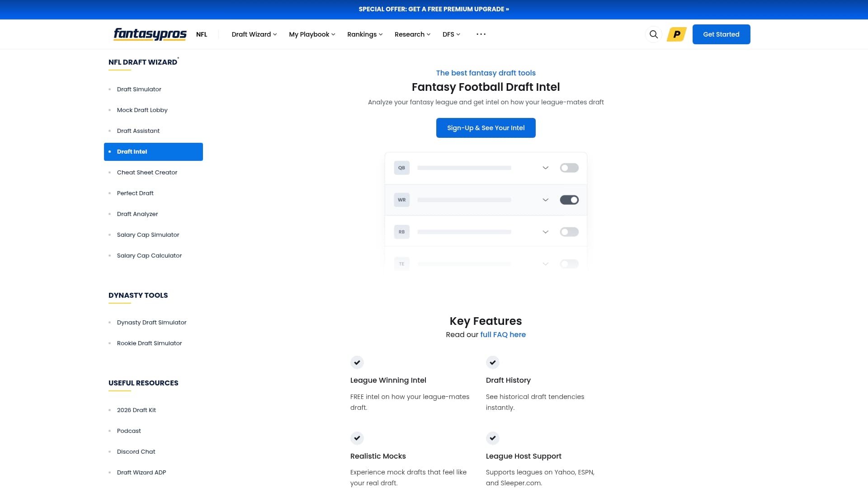Enable the RB row toggle
Image resolution: width=868 pixels, height=488 pixels.
[569, 232]
